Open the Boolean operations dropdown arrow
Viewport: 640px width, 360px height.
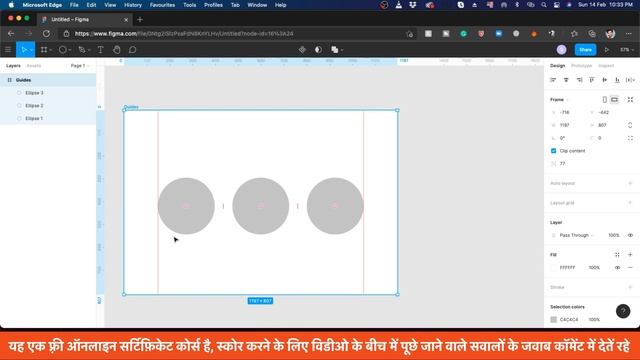coord(342,50)
